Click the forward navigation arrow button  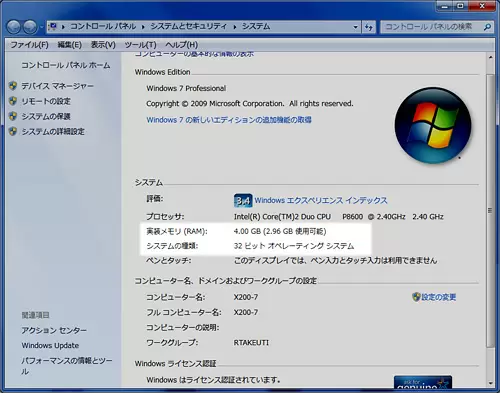click(30, 27)
